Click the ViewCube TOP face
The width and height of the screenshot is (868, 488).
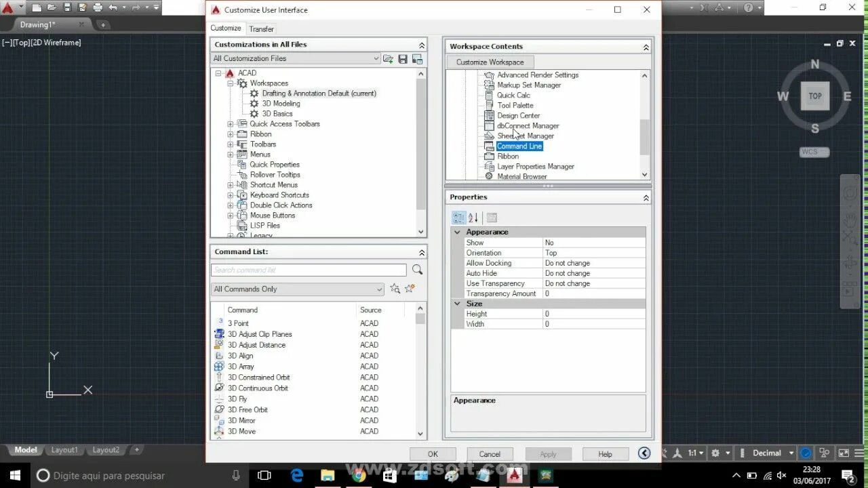pyautogui.click(x=815, y=96)
